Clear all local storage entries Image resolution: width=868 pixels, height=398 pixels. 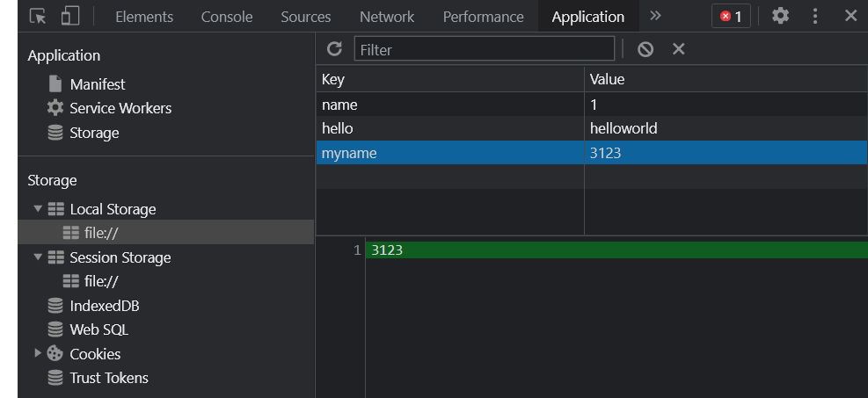[x=646, y=49]
